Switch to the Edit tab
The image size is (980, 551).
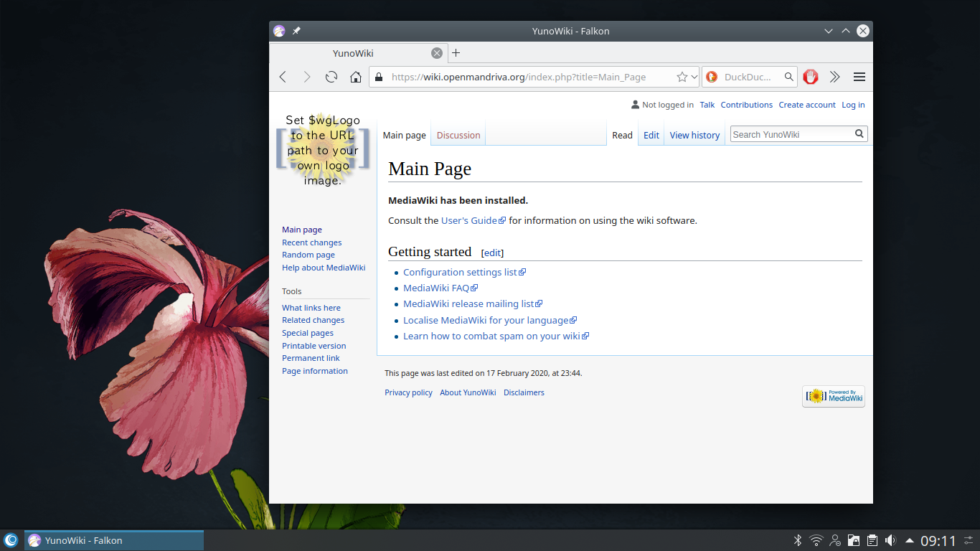coord(651,135)
